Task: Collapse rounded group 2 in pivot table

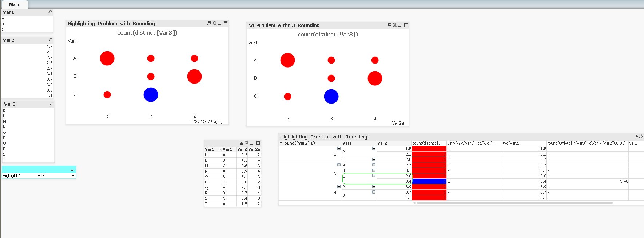Action: (x=339, y=149)
